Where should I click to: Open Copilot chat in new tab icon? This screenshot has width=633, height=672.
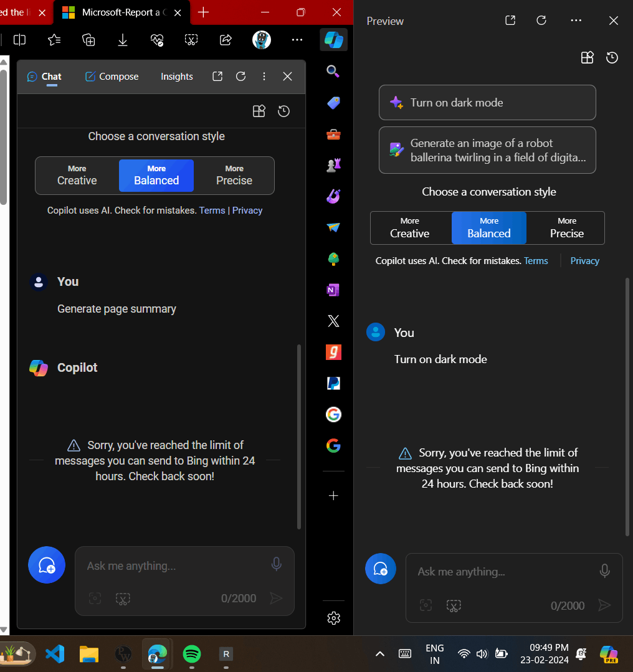point(217,77)
